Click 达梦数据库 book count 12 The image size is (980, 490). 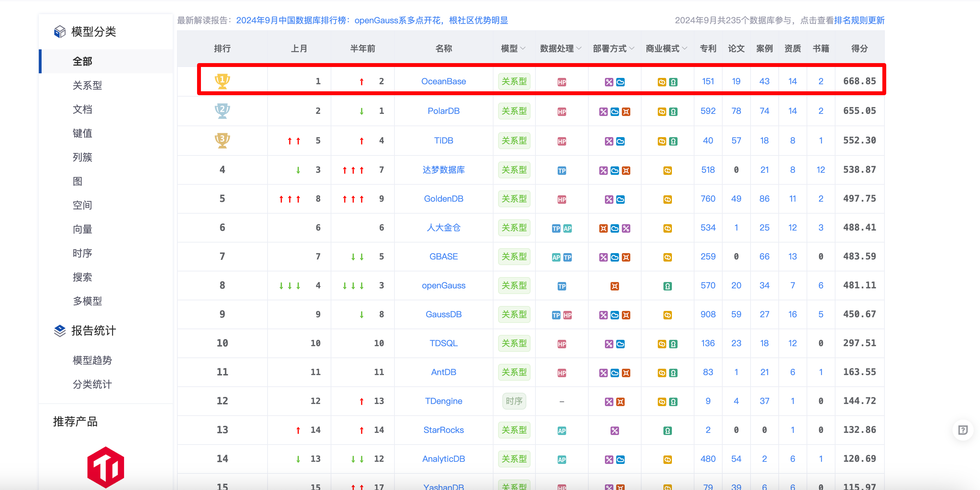tap(821, 170)
